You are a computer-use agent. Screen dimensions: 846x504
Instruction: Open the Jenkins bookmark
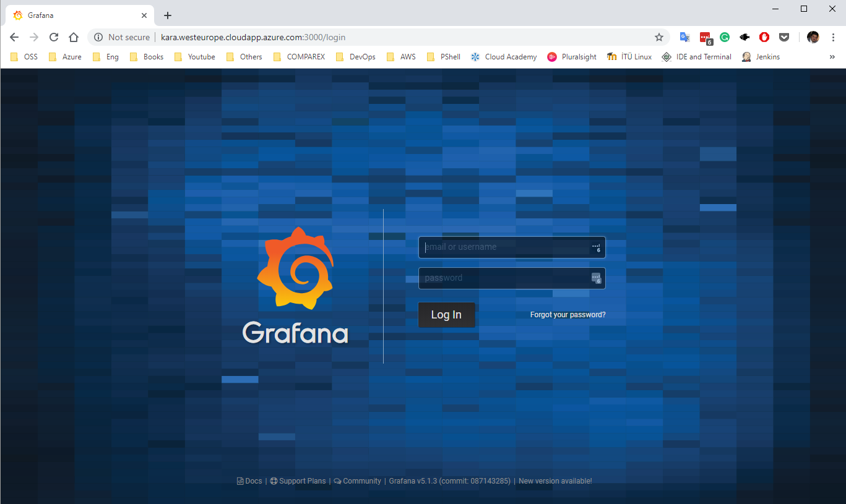pyautogui.click(x=761, y=57)
